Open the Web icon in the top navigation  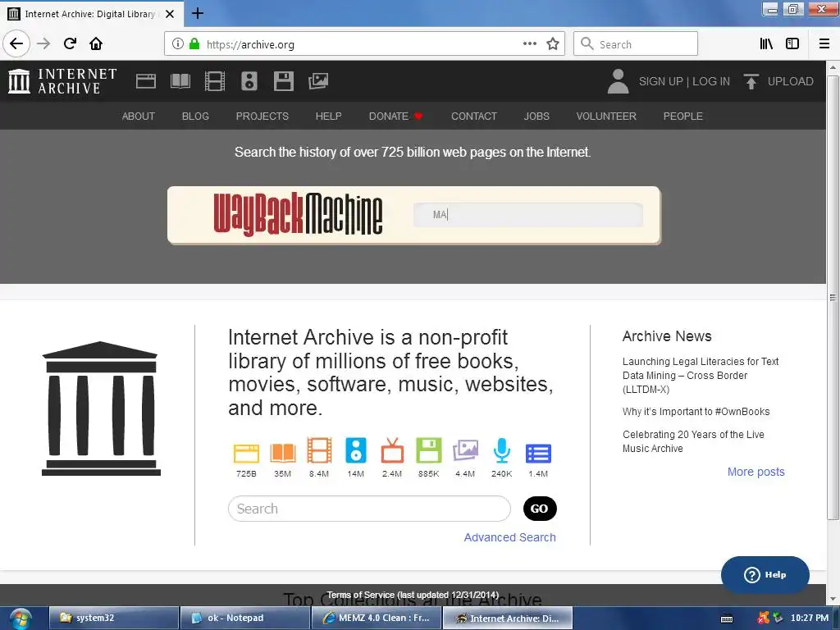click(x=146, y=81)
